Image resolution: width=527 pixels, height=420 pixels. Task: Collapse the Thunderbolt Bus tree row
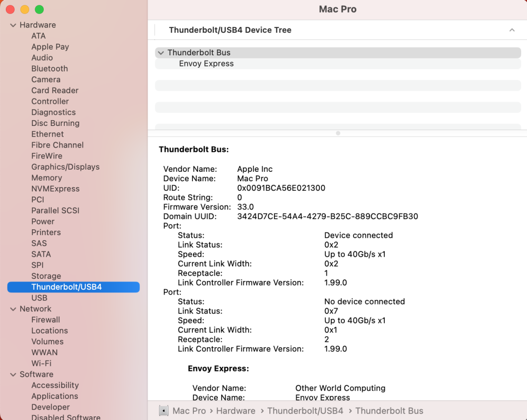[x=161, y=53]
